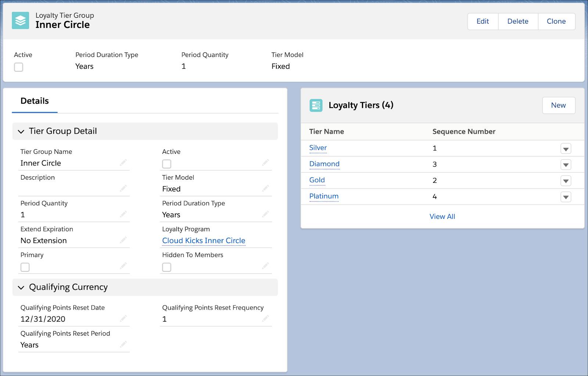Edit Qualifying Points Reset Date with pencil icon

[123, 319]
